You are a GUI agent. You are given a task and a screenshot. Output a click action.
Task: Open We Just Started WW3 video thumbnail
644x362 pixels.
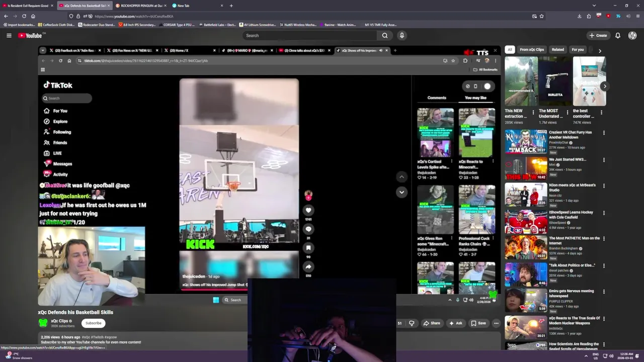[x=526, y=168]
